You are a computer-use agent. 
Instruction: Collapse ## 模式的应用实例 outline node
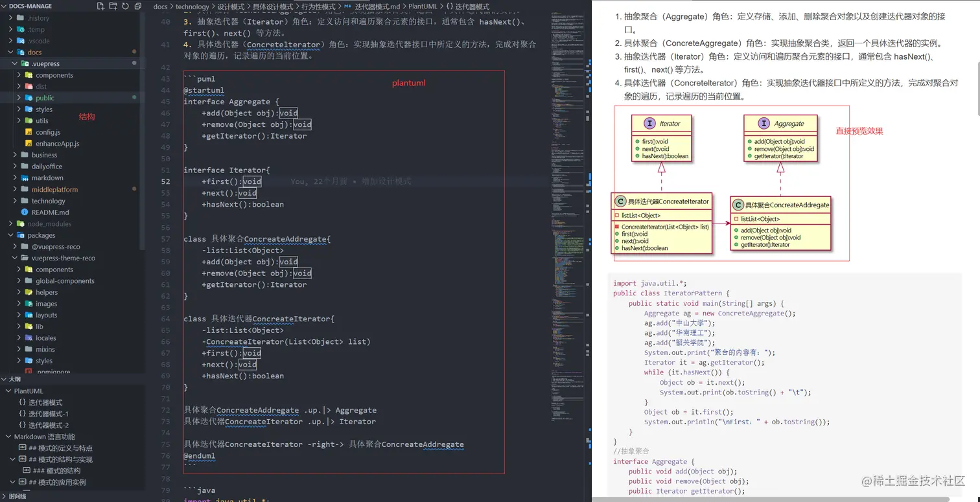tap(13, 482)
